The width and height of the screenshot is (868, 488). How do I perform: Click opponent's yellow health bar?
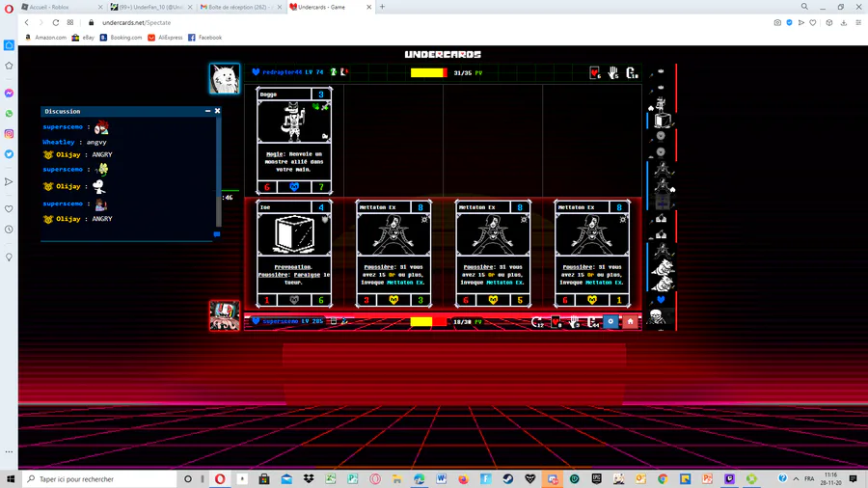coord(429,72)
